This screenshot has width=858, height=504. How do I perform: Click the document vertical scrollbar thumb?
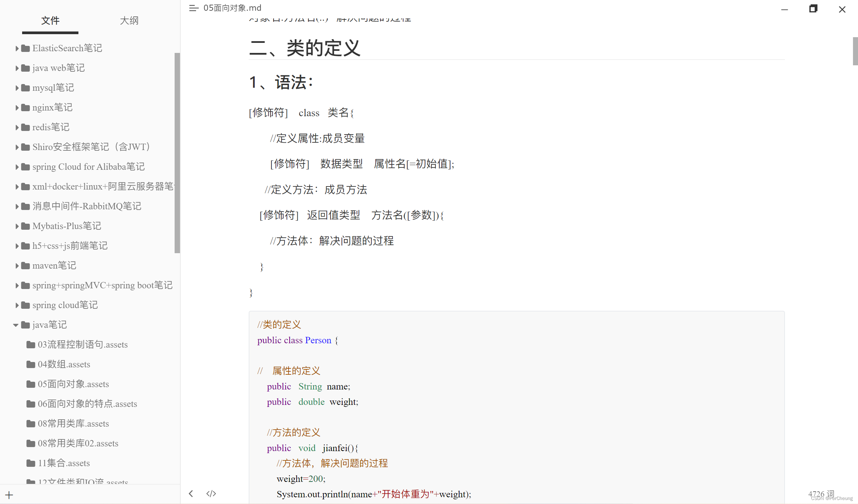point(855,51)
